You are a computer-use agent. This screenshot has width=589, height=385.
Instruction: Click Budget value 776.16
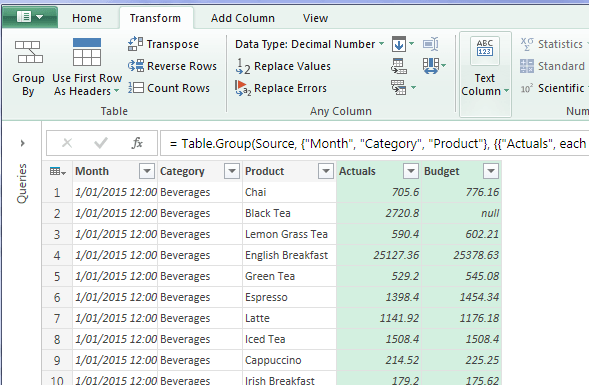(x=462, y=192)
